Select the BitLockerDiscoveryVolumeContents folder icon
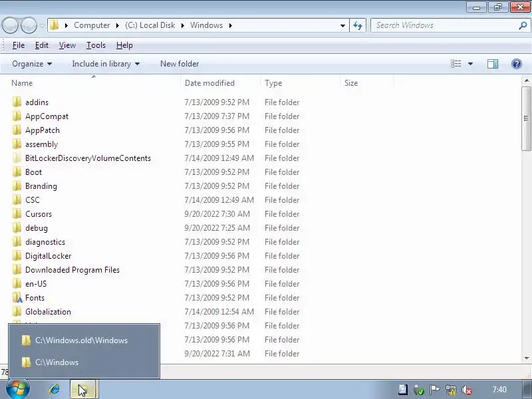Screen dimensions: 532x399 (17, 158)
